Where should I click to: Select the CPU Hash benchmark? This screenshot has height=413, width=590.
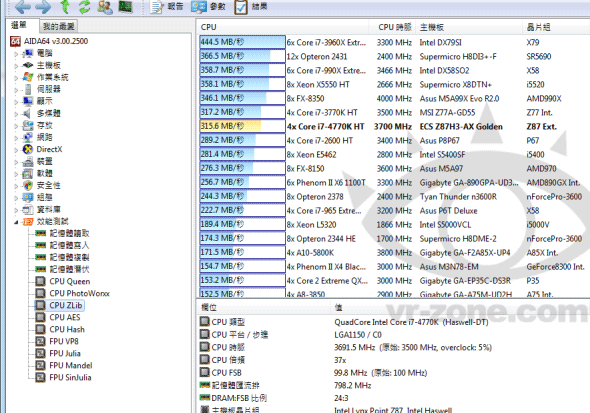coord(67,329)
